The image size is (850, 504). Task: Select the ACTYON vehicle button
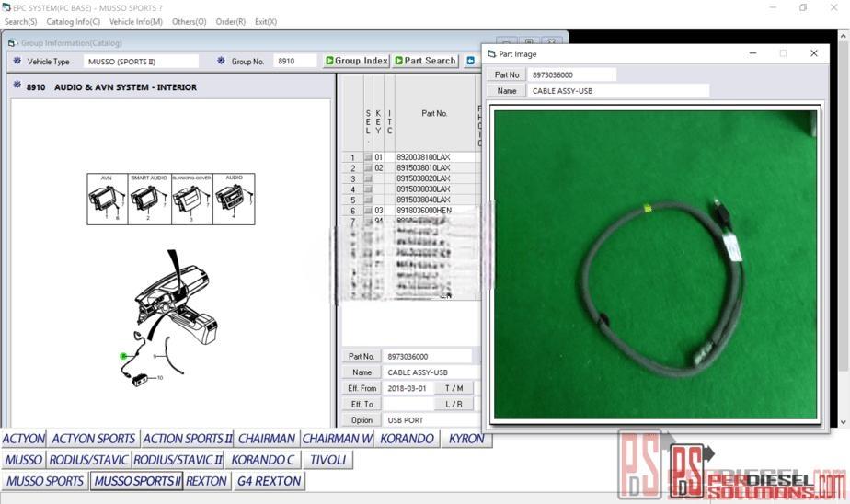(24, 439)
